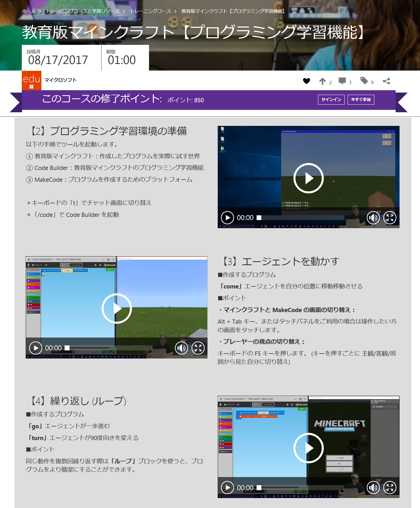Enter fullscreen on section 4 video
Image resolution: width=420 pixels, height=508 pixels.
coord(390,488)
